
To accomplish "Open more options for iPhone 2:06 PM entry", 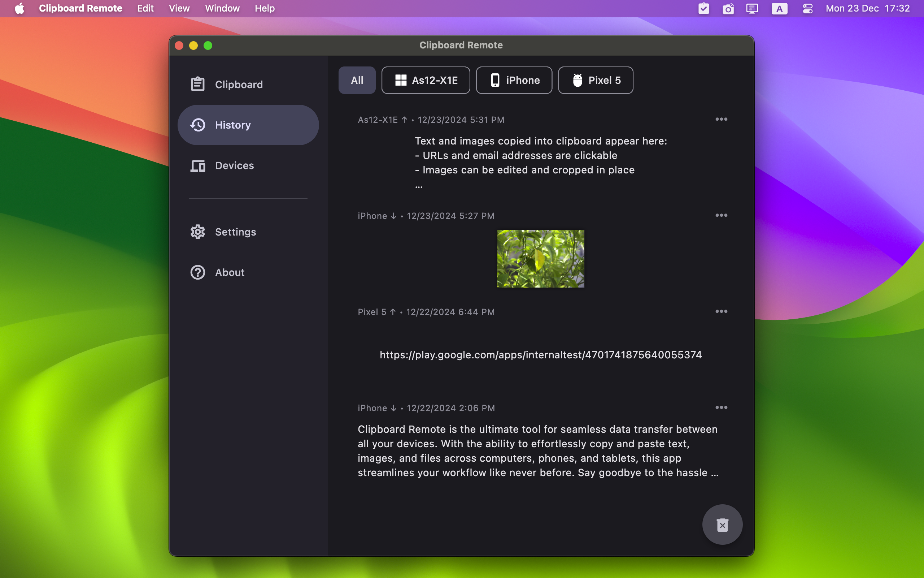I will [x=721, y=407].
